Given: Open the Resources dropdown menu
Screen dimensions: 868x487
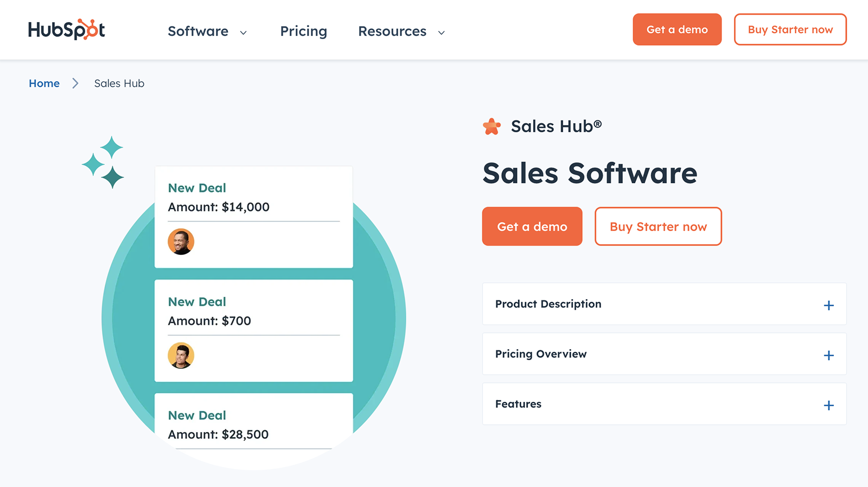Looking at the screenshot, I should click(x=401, y=31).
